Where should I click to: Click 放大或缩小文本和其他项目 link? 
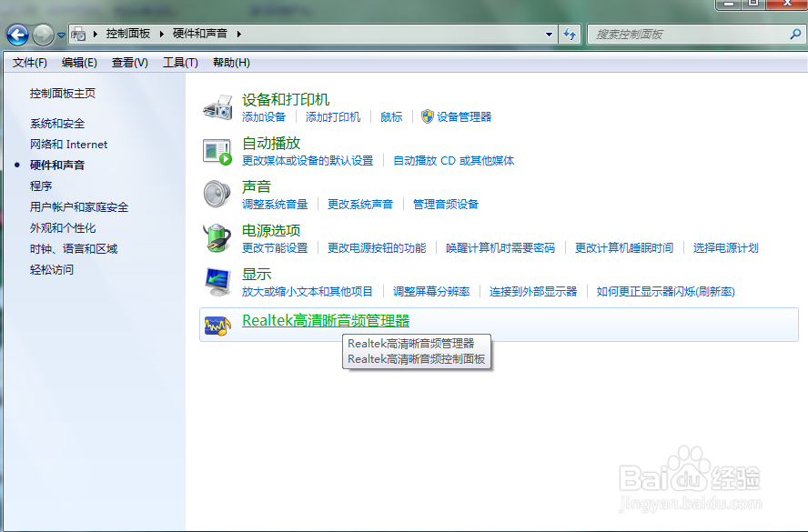click(x=308, y=292)
